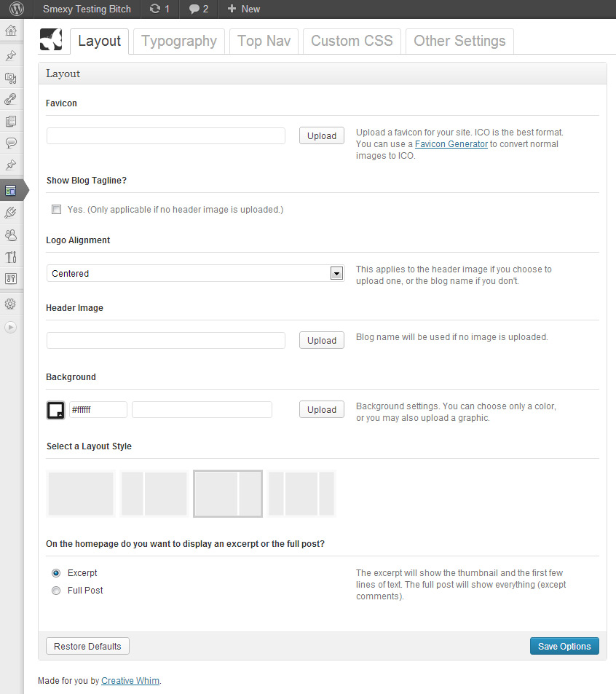Open the Pages icon in sidebar
This screenshot has height=694, width=616.
(11, 122)
